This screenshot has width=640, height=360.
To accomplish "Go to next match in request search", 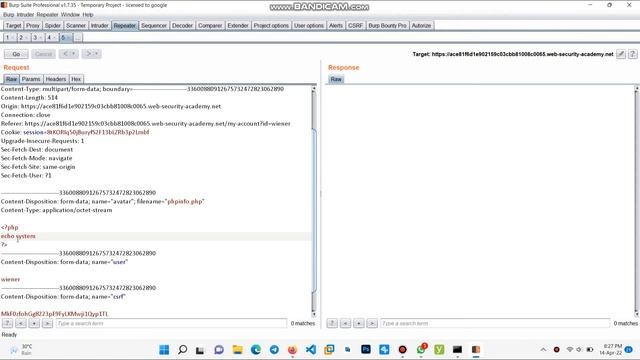I will tap(47, 323).
